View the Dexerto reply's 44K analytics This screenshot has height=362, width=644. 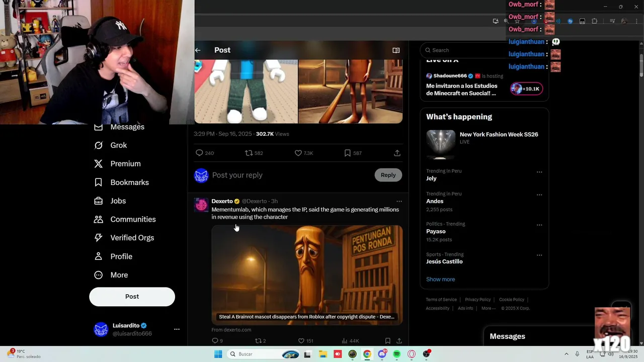(x=350, y=341)
